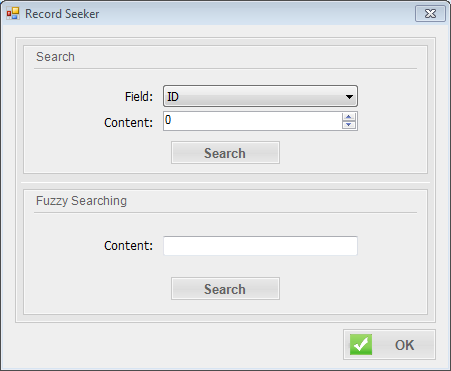Click the Search button under Field and Content
451x371 pixels.
(x=225, y=153)
